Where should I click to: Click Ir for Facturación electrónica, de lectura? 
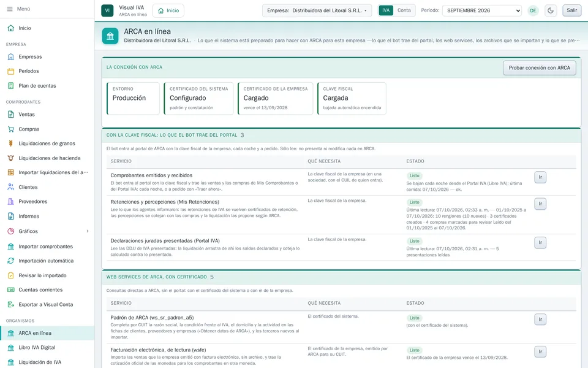coord(540,352)
